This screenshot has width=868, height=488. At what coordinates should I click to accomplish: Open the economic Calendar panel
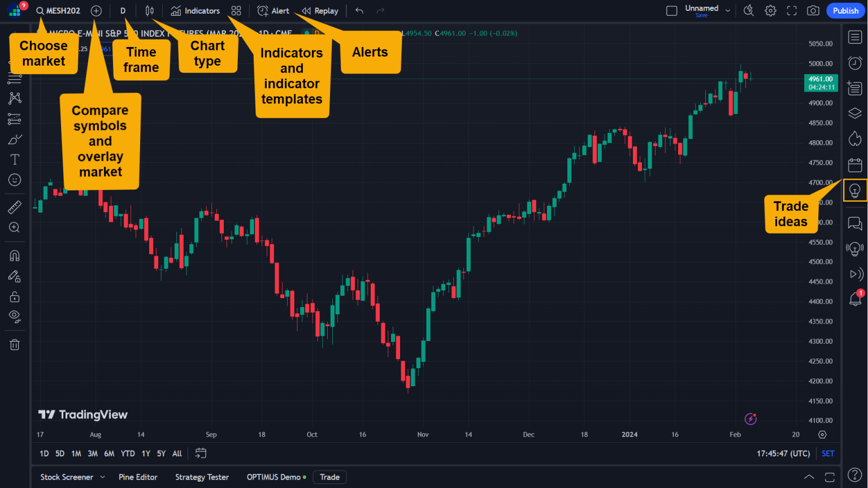854,165
